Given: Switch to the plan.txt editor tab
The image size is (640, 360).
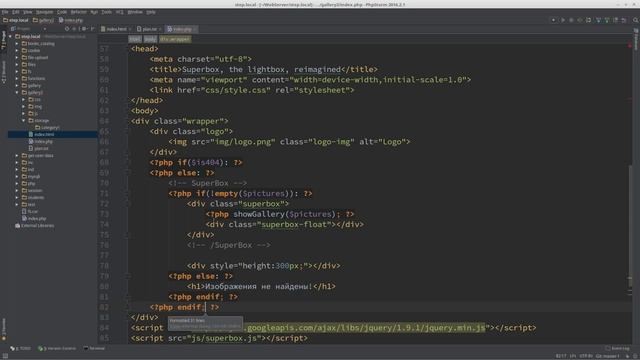Looking at the screenshot, I should point(149,29).
